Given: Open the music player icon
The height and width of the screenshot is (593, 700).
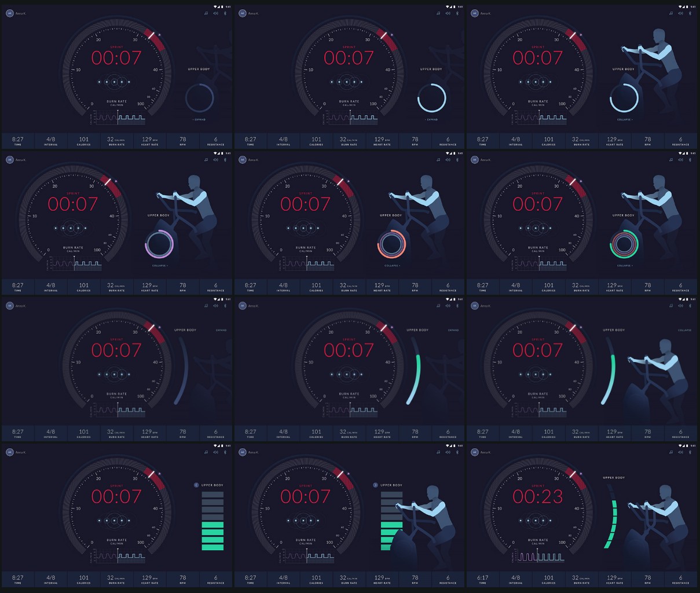Looking at the screenshot, I should click(206, 13).
